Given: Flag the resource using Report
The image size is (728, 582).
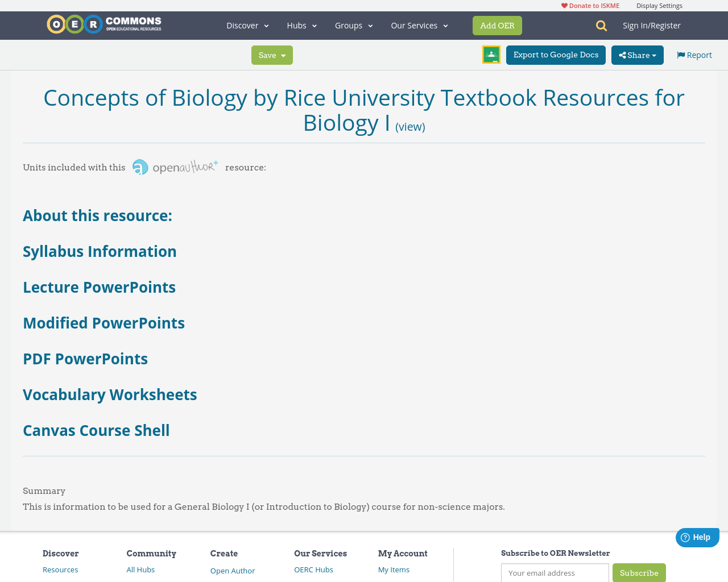Looking at the screenshot, I should tap(693, 54).
